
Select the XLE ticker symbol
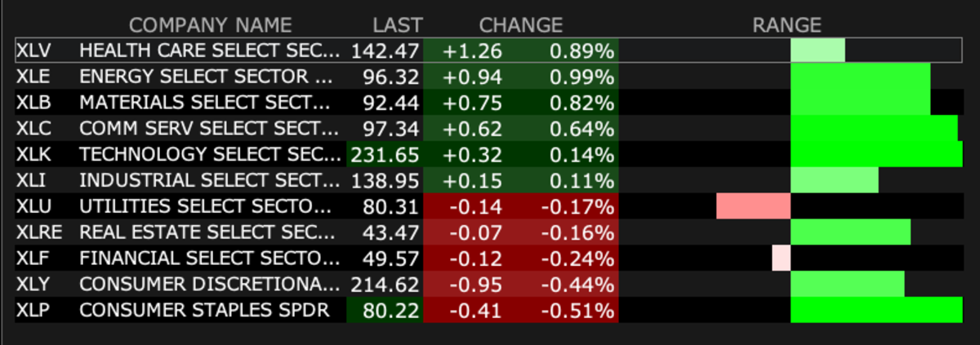point(33,77)
